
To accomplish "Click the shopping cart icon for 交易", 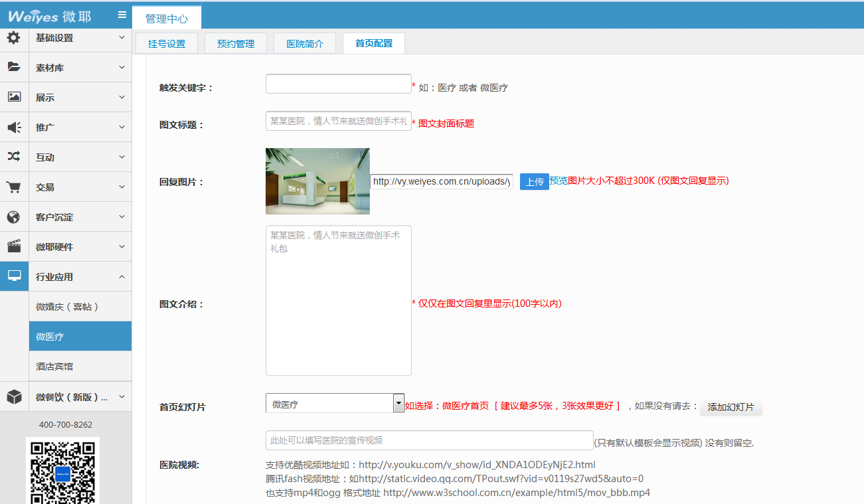I will [13, 187].
